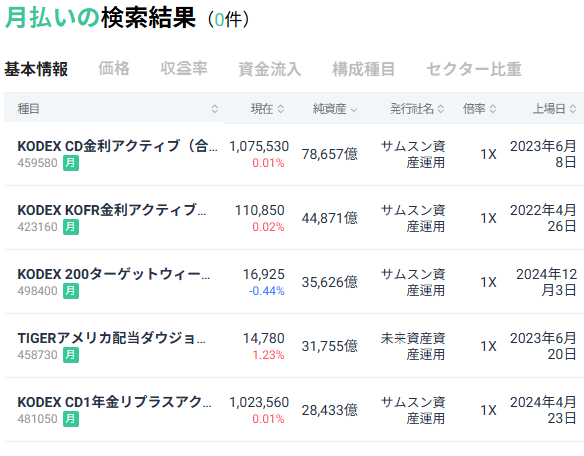Select the 基本情報 tab
The image size is (584, 456).
click(36, 69)
